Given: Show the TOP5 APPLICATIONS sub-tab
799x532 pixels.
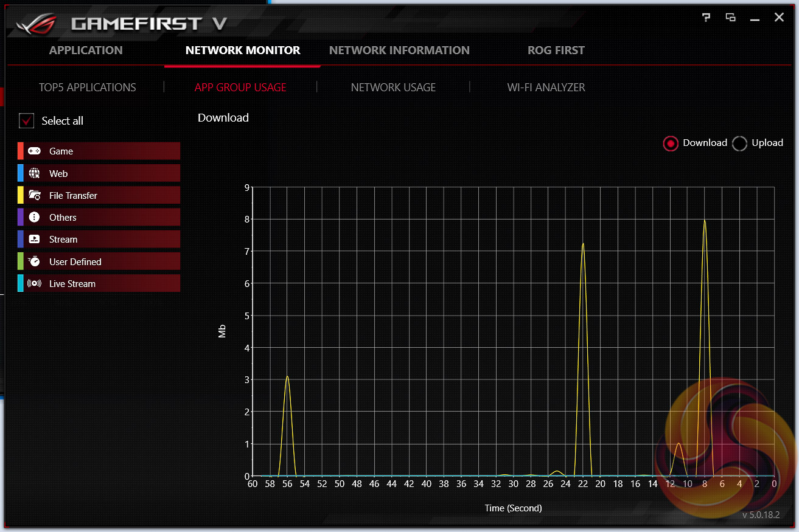Looking at the screenshot, I should [88, 88].
